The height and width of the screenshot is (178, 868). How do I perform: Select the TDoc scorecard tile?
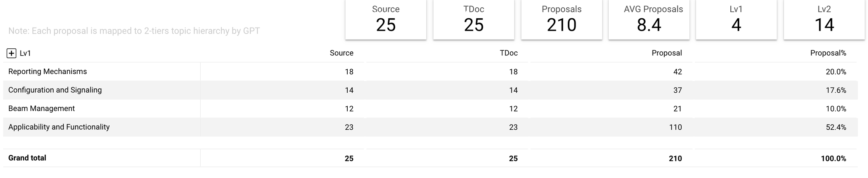click(474, 19)
